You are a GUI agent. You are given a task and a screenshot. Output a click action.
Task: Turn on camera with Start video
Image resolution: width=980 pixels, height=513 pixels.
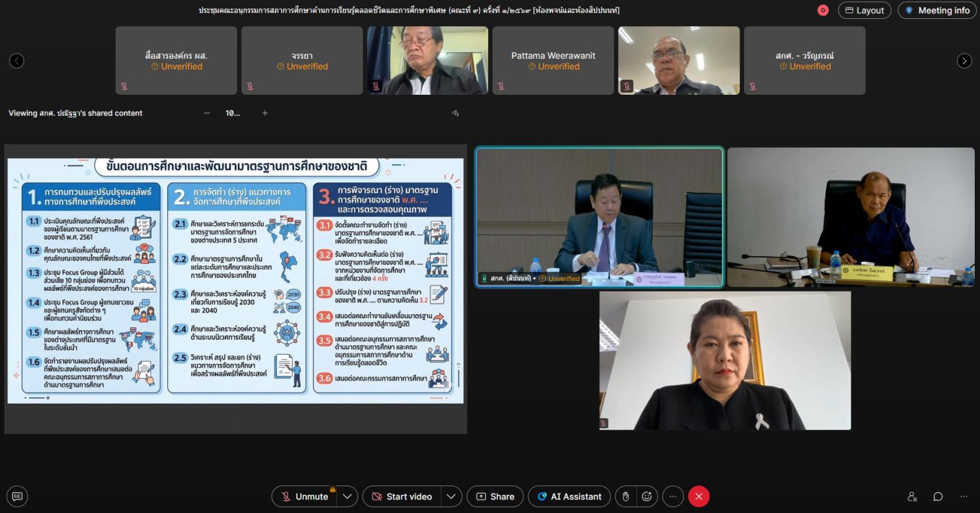tap(402, 497)
